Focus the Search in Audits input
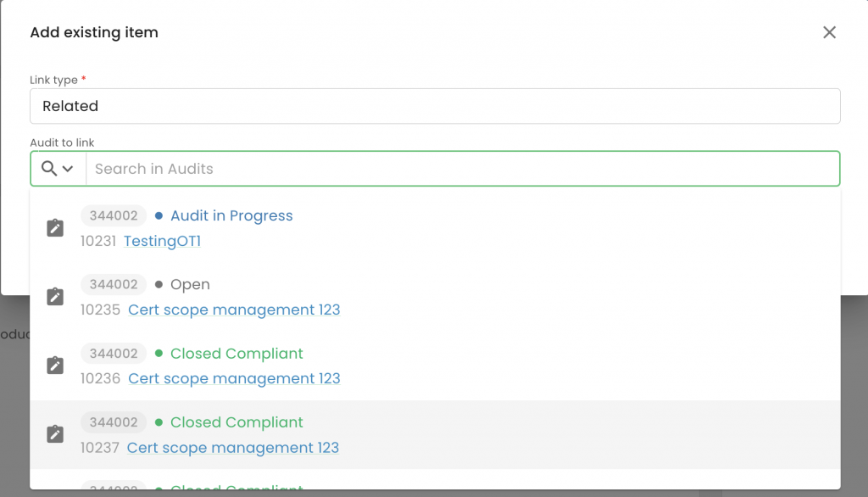The image size is (868, 497). point(462,169)
